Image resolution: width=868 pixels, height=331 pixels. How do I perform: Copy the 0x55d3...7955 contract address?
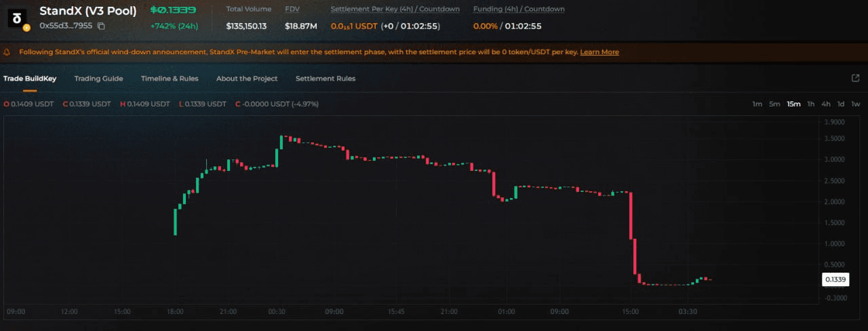pyautogui.click(x=101, y=26)
